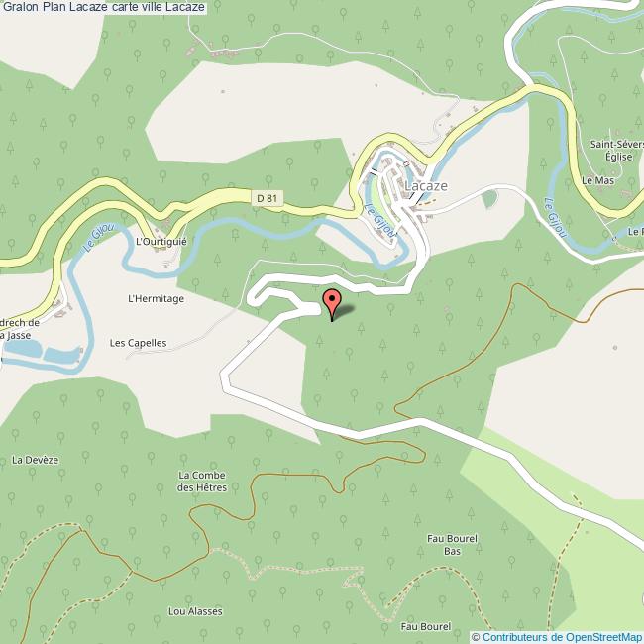Screen dimensions: 644x644
Task: Click the red location pin marker
Action: click(x=332, y=304)
